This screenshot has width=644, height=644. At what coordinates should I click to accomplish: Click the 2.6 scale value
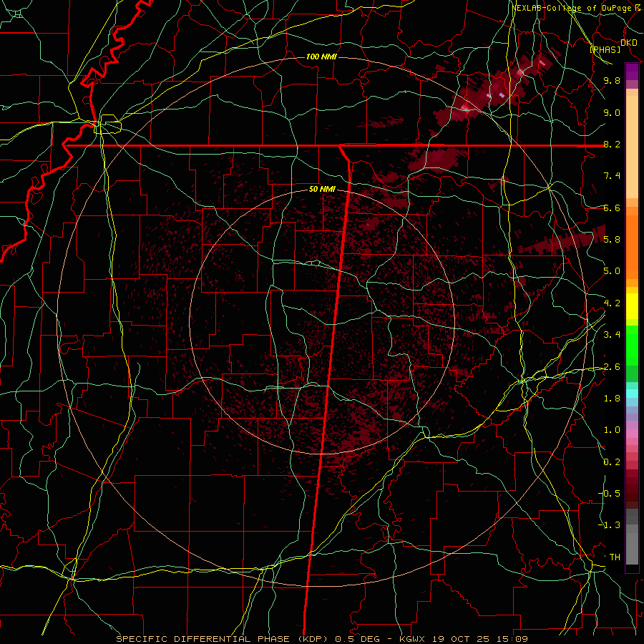(x=612, y=367)
